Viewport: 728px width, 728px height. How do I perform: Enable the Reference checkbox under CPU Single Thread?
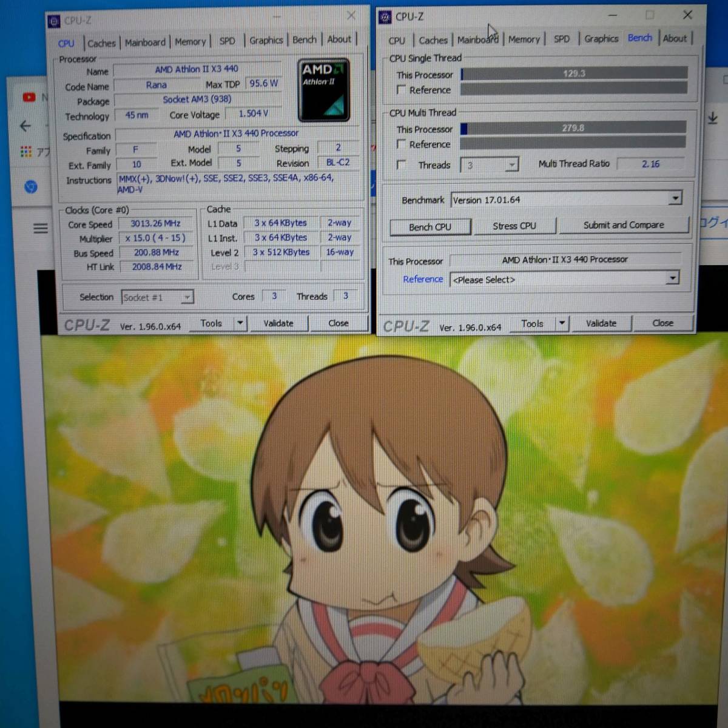coord(400,90)
